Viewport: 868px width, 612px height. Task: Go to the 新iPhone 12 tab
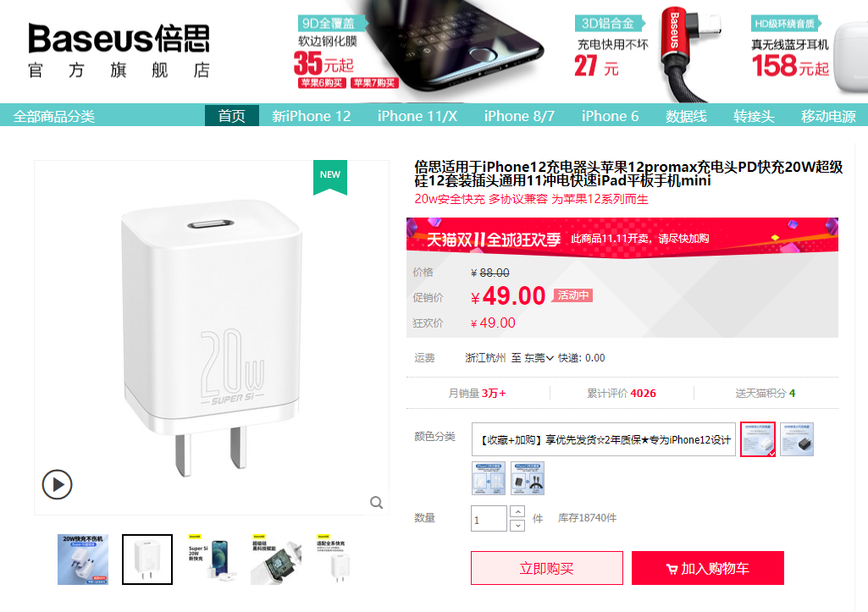click(311, 116)
